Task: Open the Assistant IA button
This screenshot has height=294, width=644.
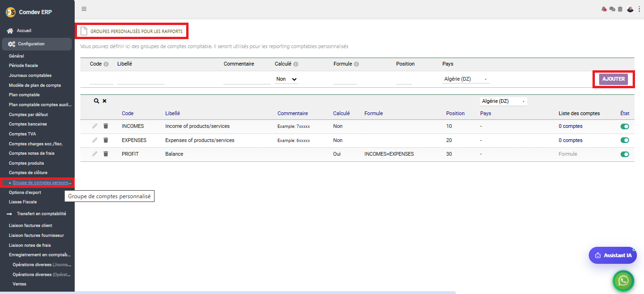Action: (x=613, y=255)
